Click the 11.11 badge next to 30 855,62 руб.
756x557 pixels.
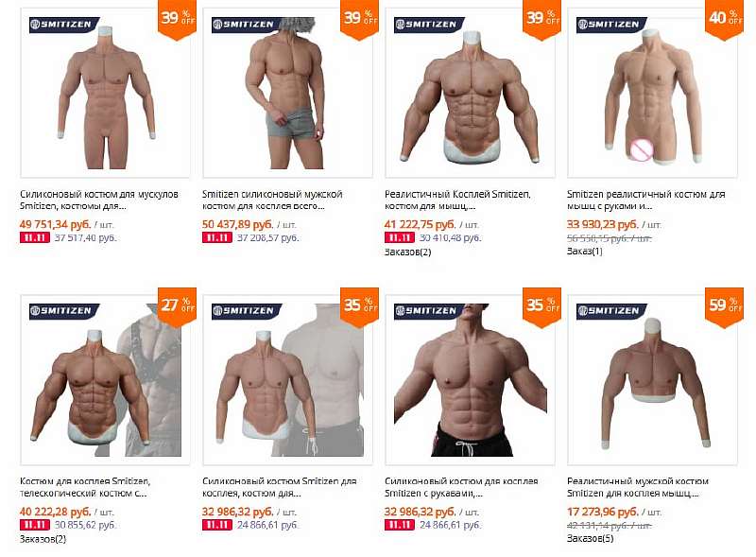pos(35,525)
